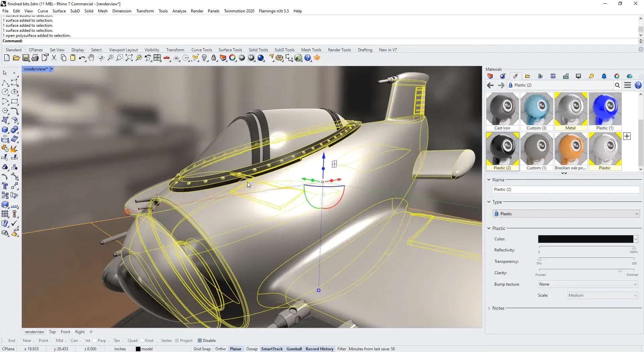Viewport: 644px width, 352px height.
Task: Select the Pan hand tool
Action: point(91,58)
